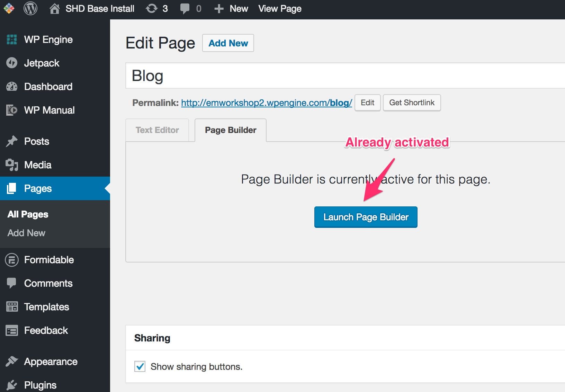Click the Formidable forms icon

click(12, 260)
